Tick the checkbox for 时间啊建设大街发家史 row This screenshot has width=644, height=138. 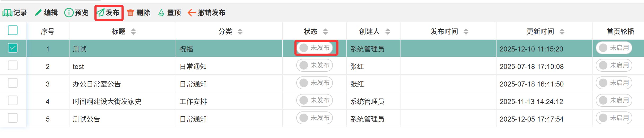pos(13,100)
